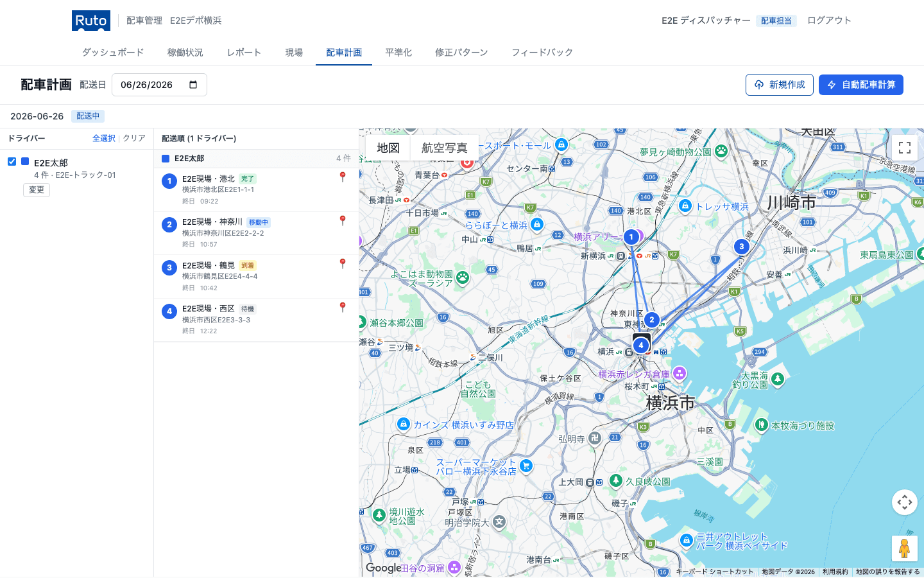Screen dimensions: 924x578
Task: Open the 平準化 tab
Action: pos(398,53)
